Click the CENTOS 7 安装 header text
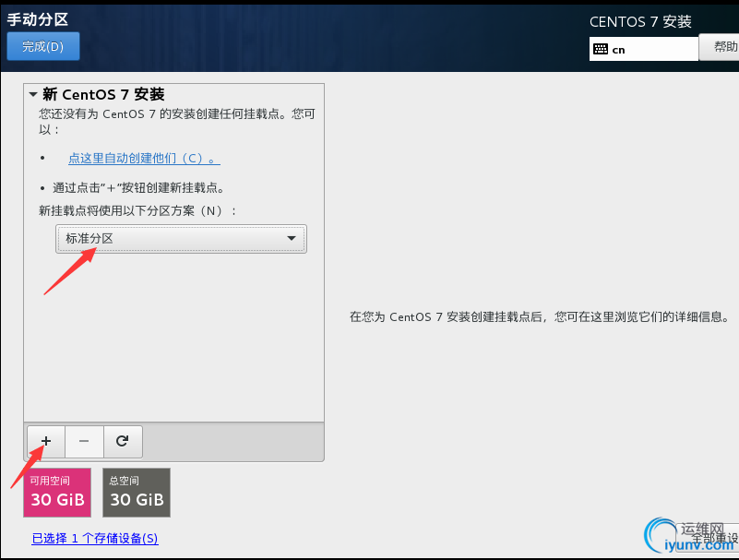This screenshot has width=739, height=560. pyautogui.click(x=640, y=22)
